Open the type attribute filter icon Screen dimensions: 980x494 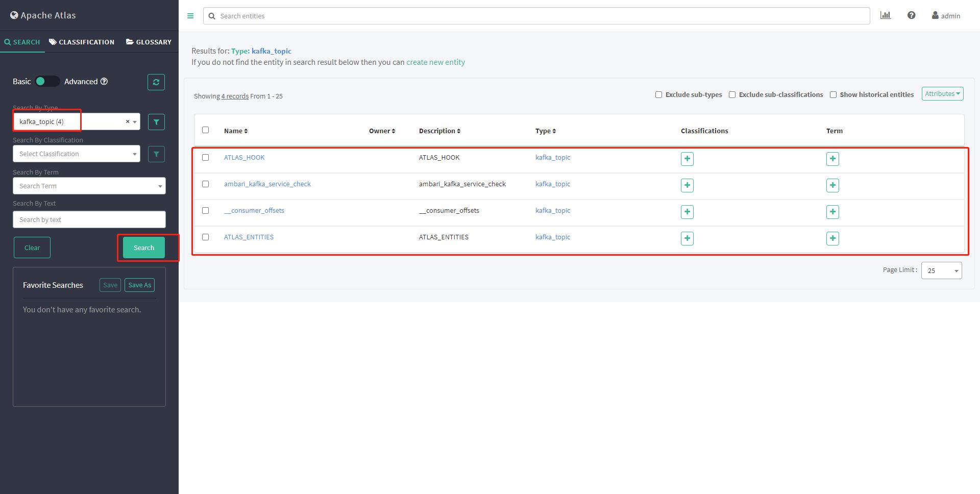point(156,122)
